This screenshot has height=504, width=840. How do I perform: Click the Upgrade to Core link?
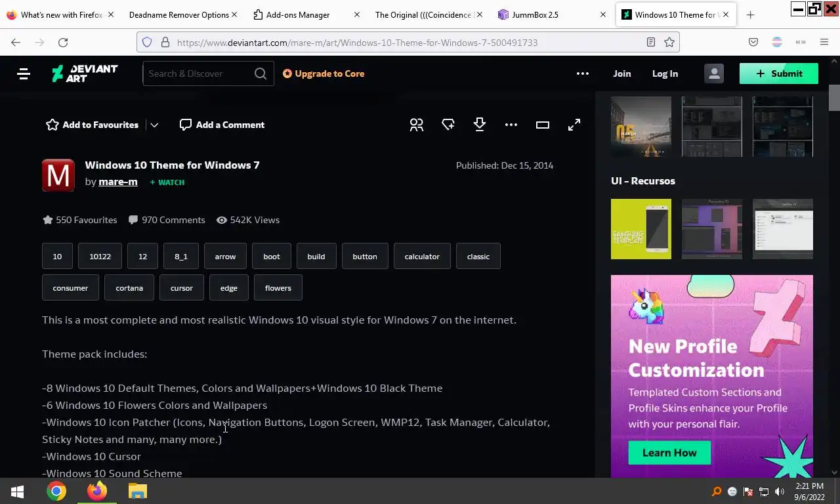click(324, 73)
